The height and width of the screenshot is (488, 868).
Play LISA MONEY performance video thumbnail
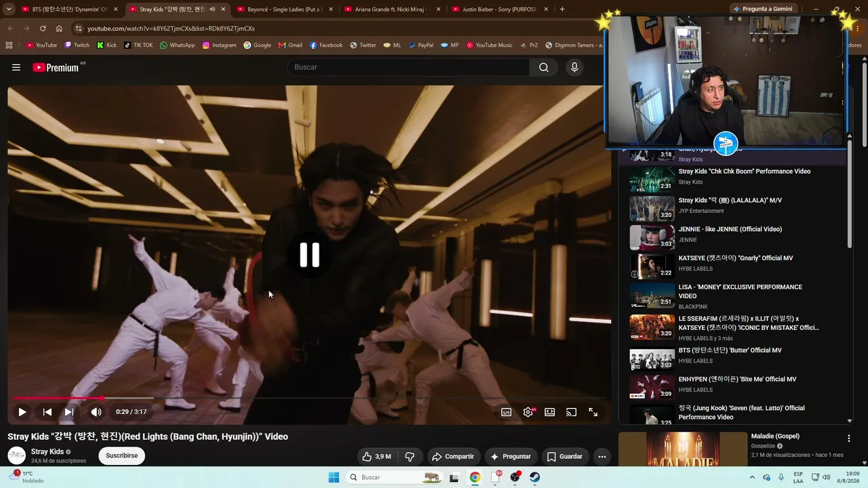pyautogui.click(x=652, y=296)
